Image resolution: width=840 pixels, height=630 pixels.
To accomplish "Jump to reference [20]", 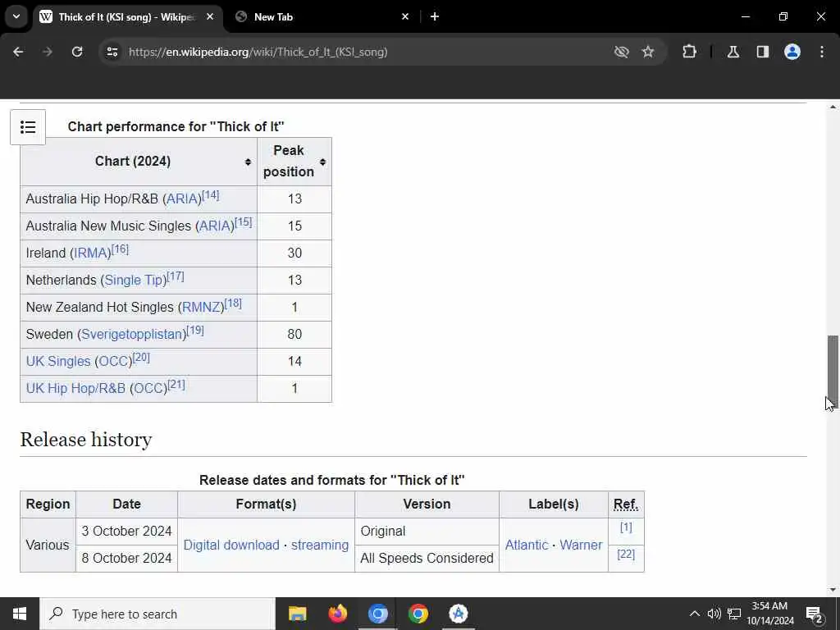I will 141,358.
